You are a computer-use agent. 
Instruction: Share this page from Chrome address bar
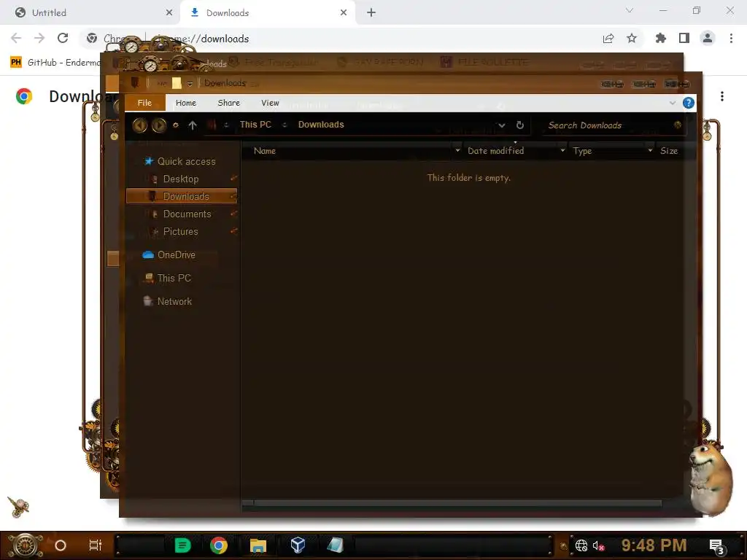pos(608,38)
